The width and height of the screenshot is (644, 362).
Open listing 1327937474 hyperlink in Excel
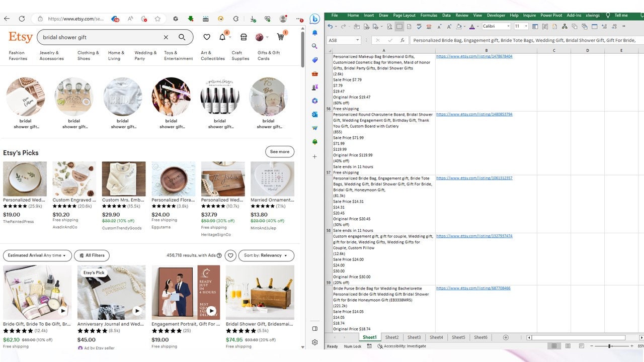[474, 236]
